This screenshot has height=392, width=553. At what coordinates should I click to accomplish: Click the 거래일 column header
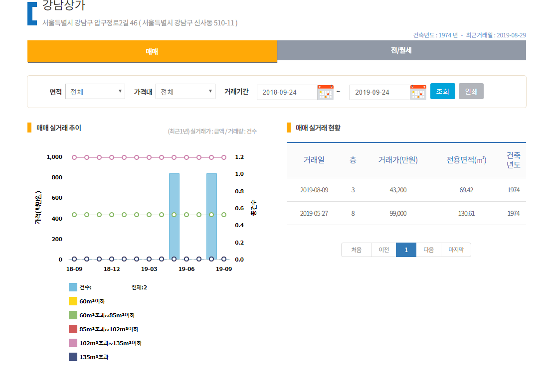point(314,160)
